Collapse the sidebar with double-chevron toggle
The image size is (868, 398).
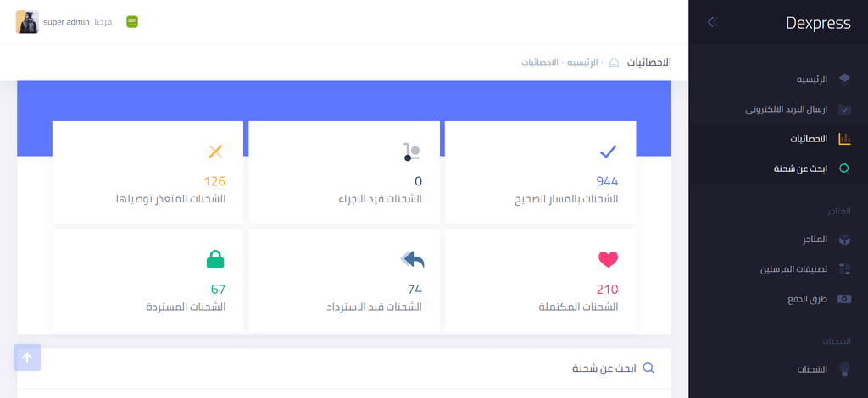tap(713, 22)
